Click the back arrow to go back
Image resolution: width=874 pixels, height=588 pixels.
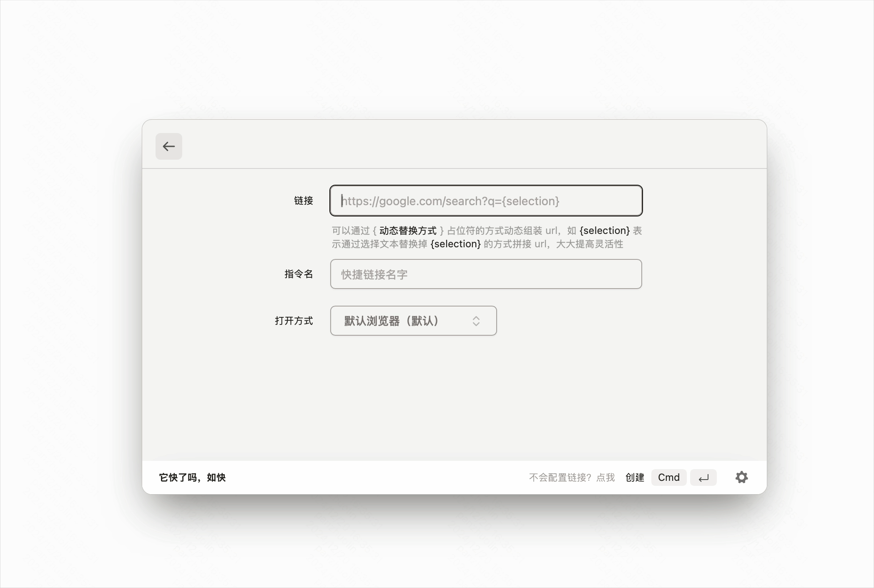[168, 146]
